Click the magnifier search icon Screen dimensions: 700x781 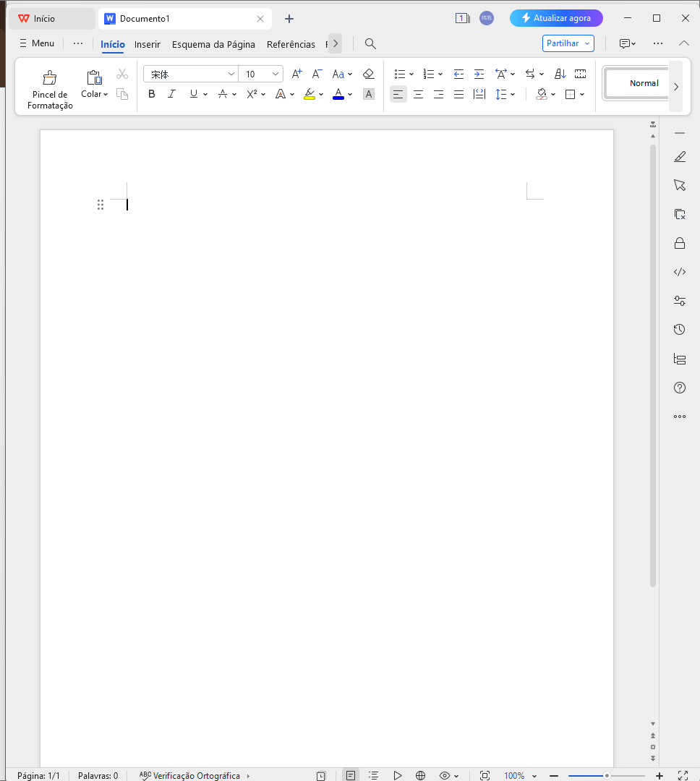point(370,44)
